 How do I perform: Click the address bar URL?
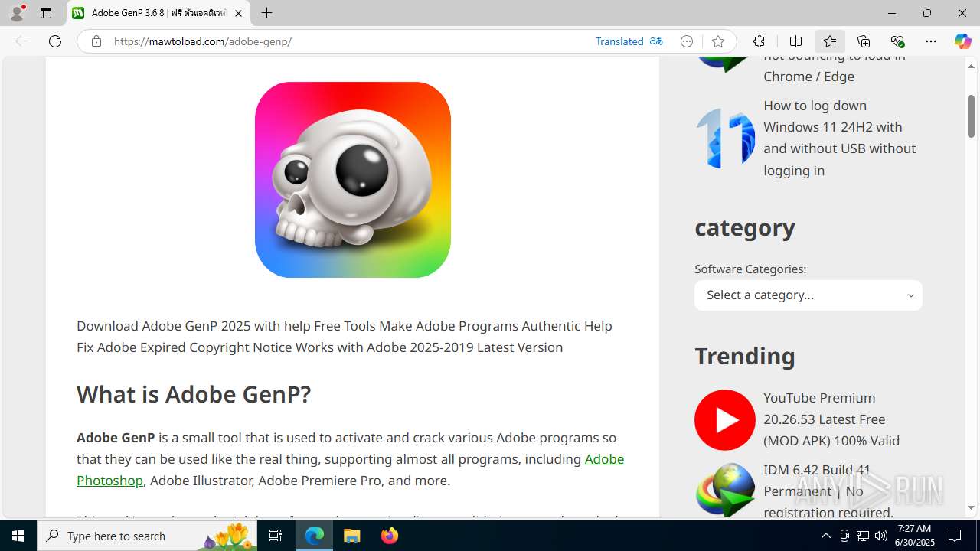(203, 41)
